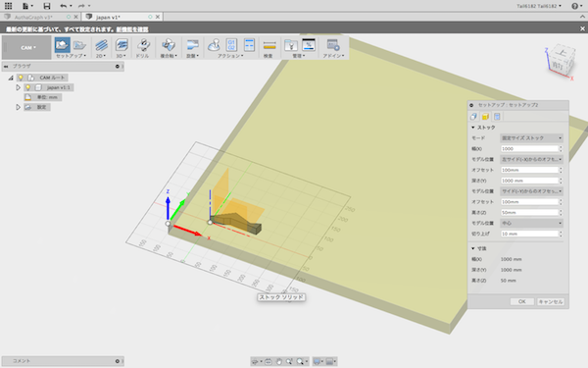Click the 切り上げ round-up input field
Screen dimensions: 588x368
(x=530, y=234)
